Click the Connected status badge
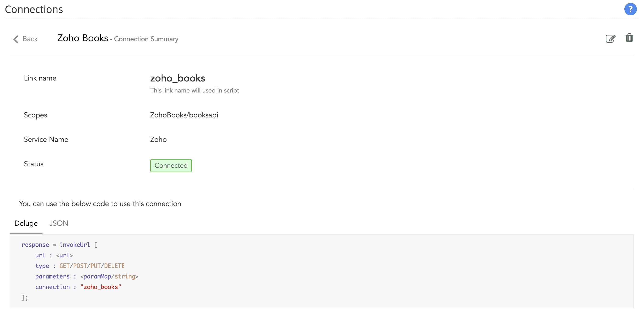Viewport: 644px width, 312px height. tap(171, 166)
